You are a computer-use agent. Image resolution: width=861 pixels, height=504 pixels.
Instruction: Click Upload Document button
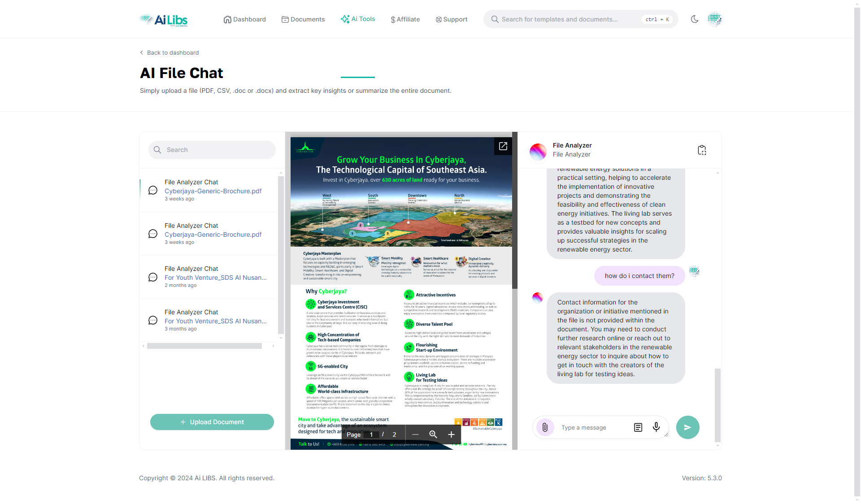coord(212,422)
